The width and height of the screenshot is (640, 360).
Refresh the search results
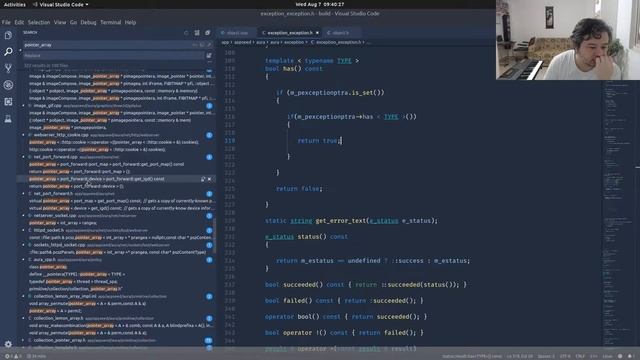[x=186, y=33]
